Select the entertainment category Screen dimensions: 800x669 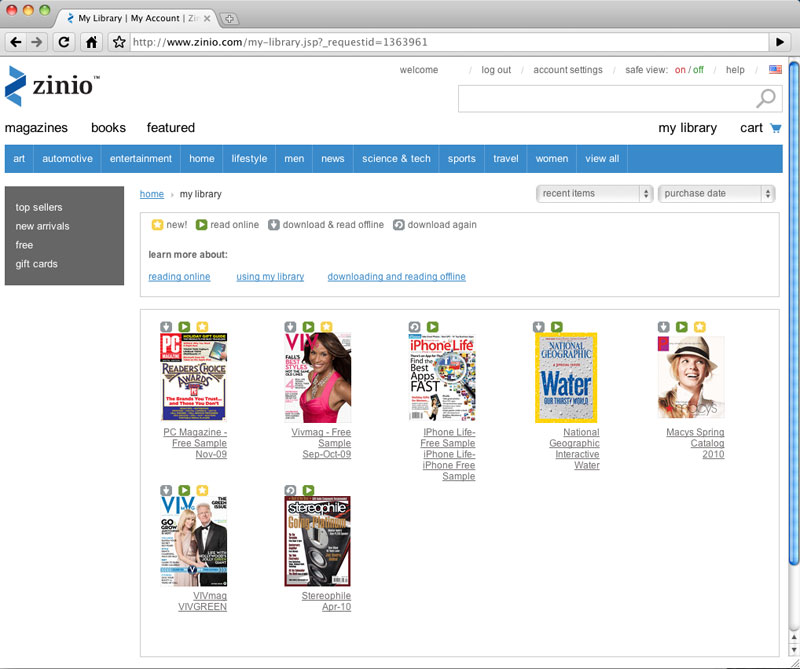pos(141,159)
